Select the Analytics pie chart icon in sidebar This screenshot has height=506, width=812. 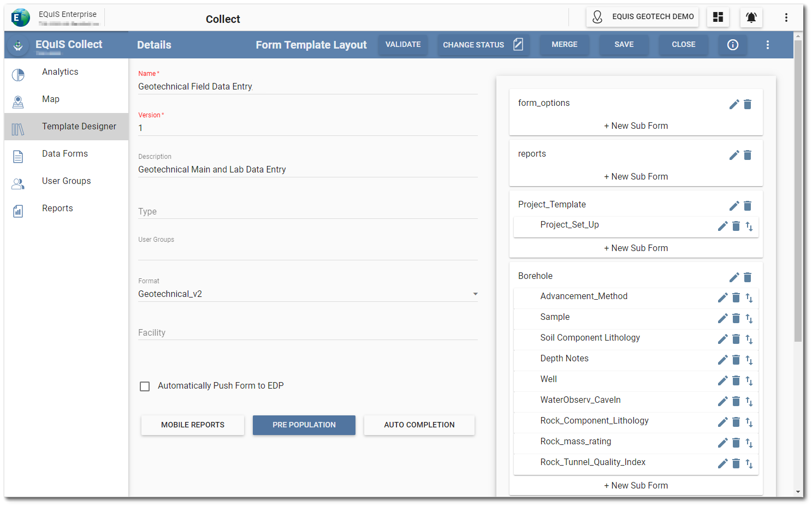[x=18, y=72]
